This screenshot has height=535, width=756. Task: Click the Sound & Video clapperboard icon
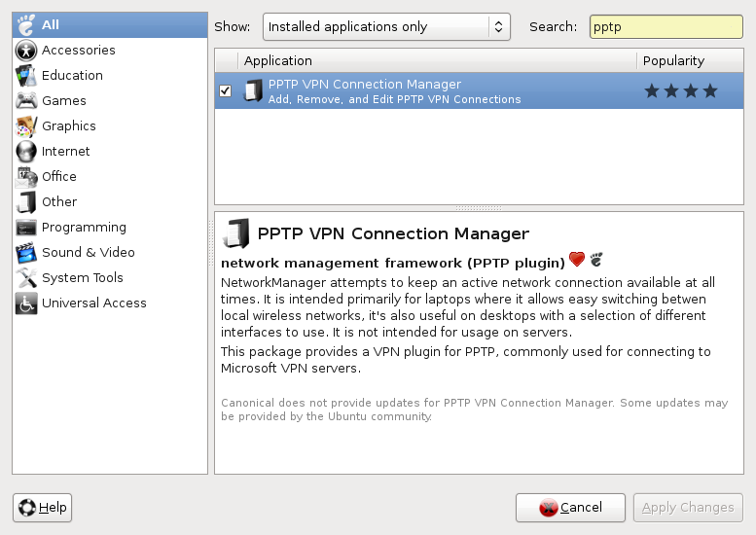click(26, 253)
